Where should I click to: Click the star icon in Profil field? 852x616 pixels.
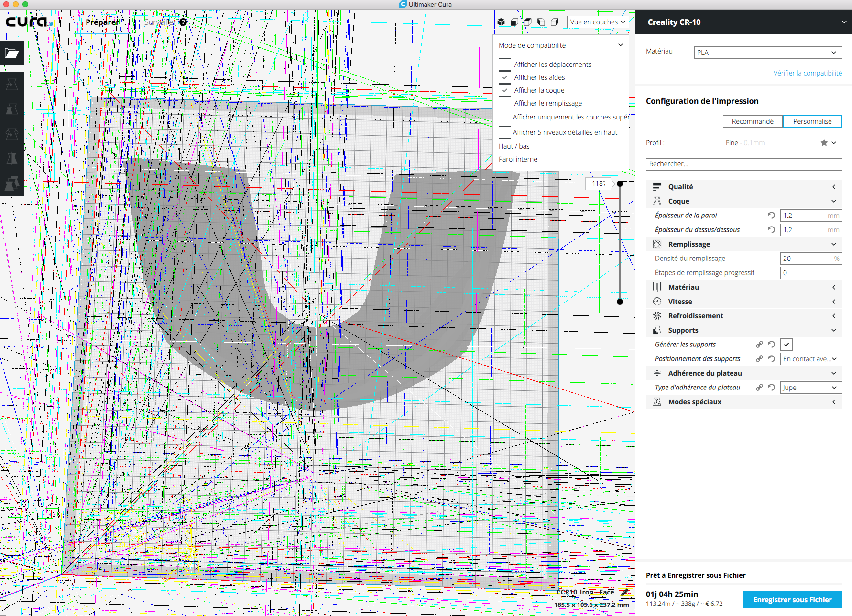824,143
